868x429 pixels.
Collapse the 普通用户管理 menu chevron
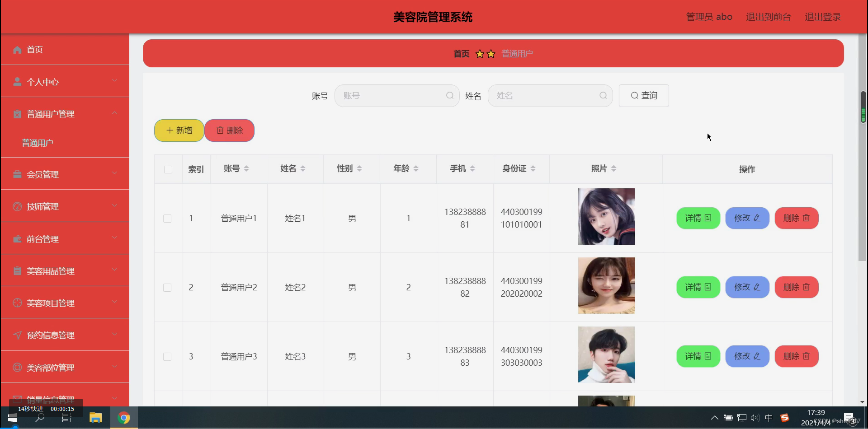click(114, 112)
